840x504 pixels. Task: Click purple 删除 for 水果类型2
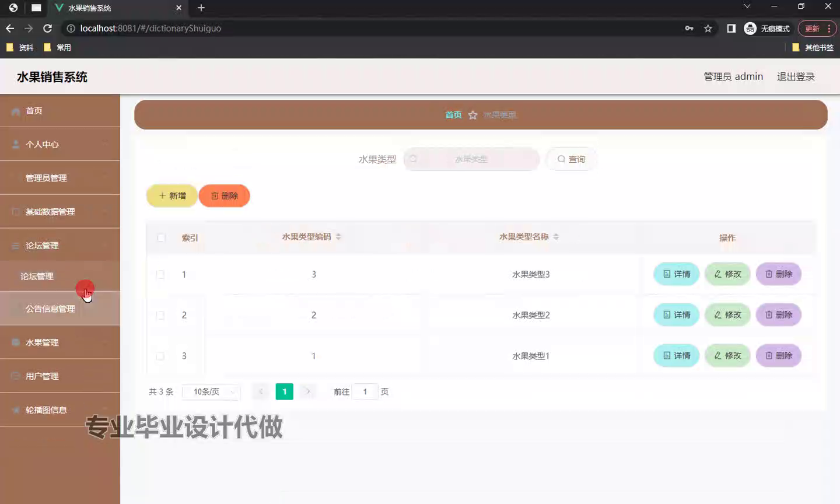(x=779, y=315)
